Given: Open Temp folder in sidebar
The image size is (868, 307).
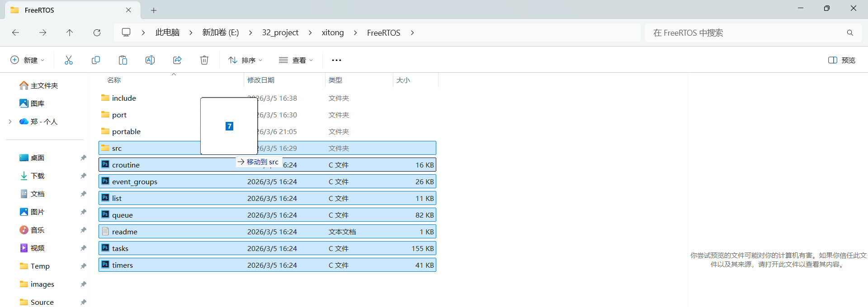Looking at the screenshot, I should tap(35, 266).
